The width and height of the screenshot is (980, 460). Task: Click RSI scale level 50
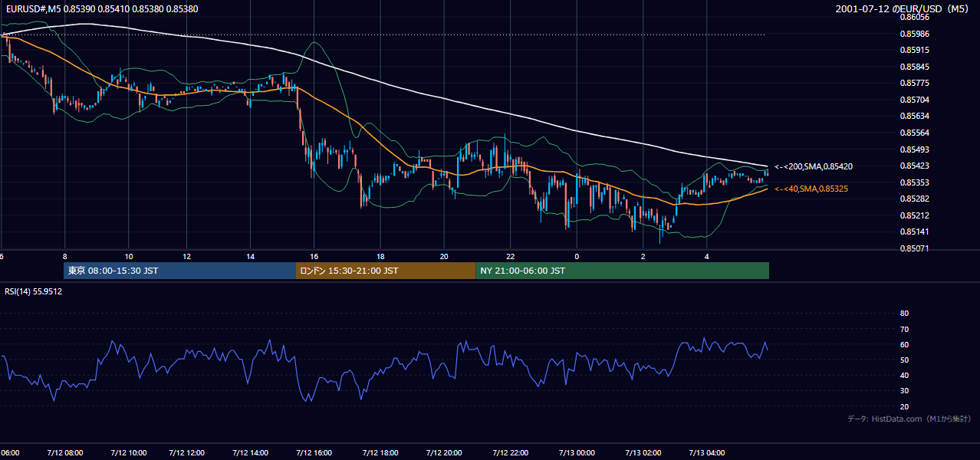[x=904, y=360]
